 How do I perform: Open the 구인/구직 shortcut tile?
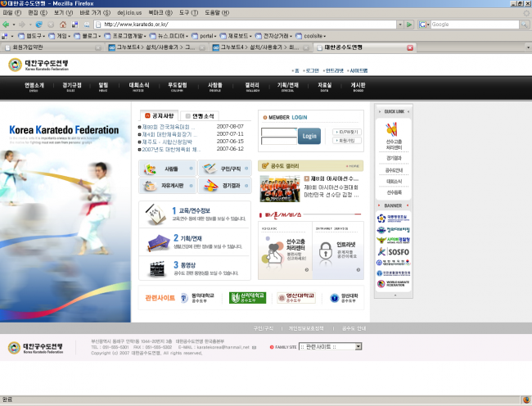(224, 169)
